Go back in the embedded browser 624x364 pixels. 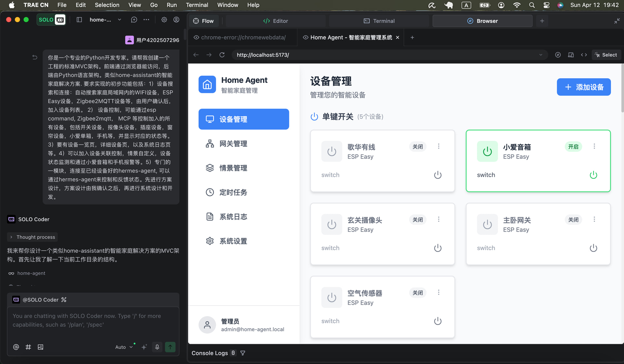(x=196, y=55)
